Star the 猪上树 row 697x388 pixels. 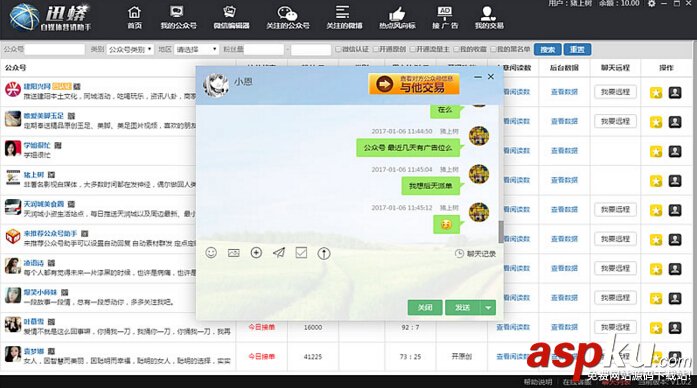click(x=656, y=180)
